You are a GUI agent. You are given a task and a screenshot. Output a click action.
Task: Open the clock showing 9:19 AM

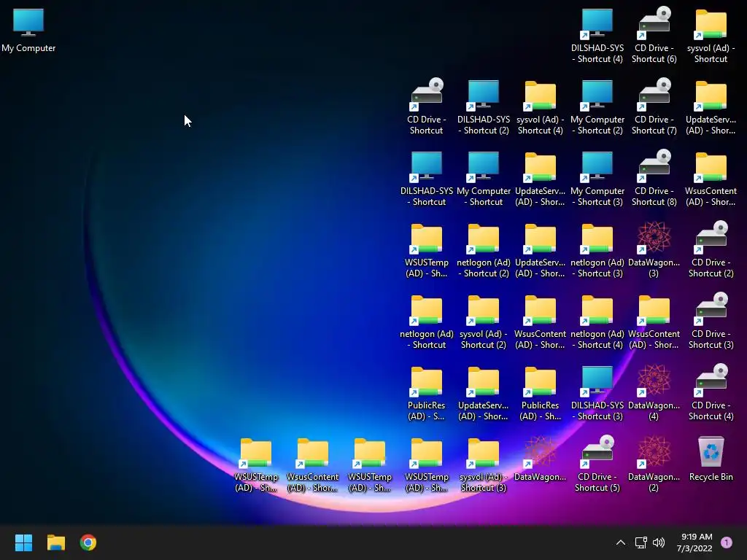(x=694, y=542)
